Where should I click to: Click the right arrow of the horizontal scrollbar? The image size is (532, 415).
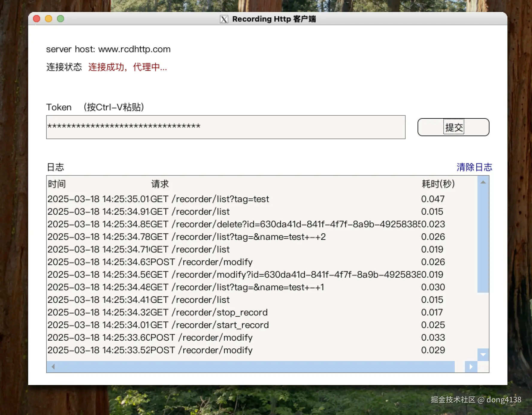471,366
